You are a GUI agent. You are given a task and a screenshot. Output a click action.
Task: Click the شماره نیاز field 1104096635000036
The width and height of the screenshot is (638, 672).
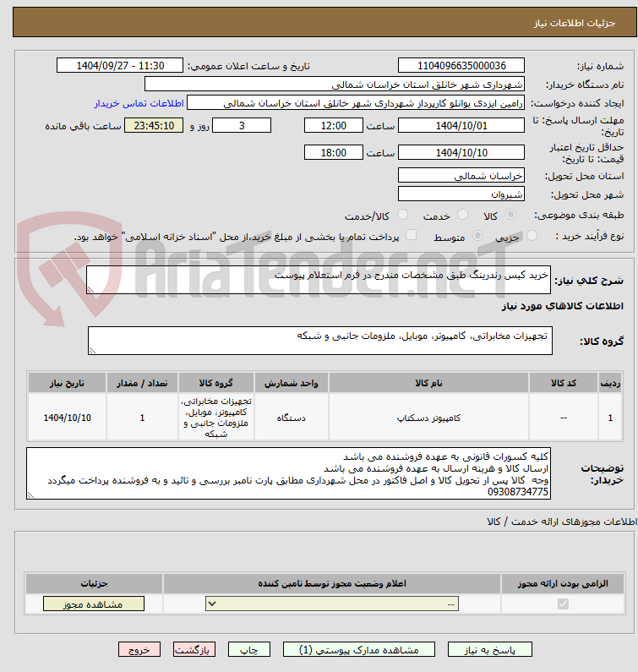(461, 66)
